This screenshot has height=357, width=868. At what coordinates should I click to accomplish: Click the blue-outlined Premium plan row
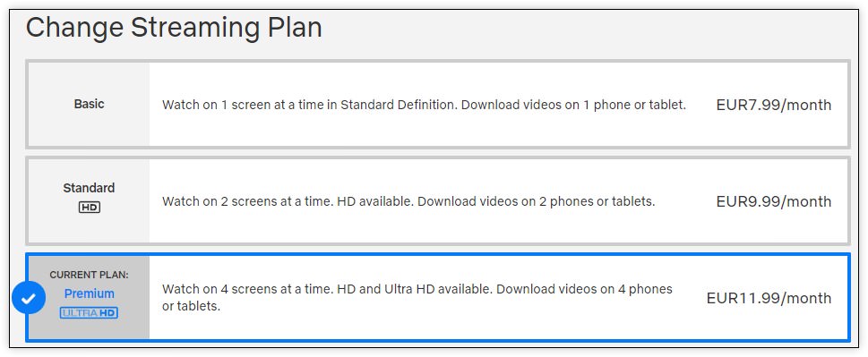[438, 298]
